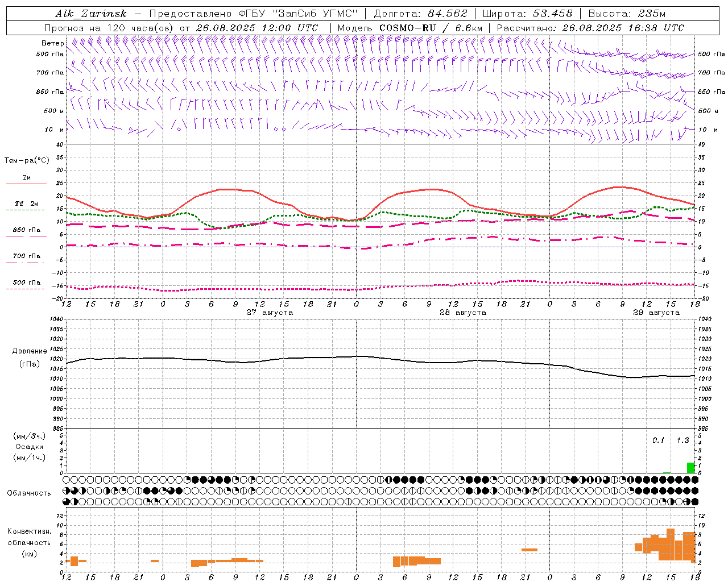Click the (гПа) unit under Давление
Image resolution: width=728 pixels, height=582 pixels.
pyautogui.click(x=30, y=364)
